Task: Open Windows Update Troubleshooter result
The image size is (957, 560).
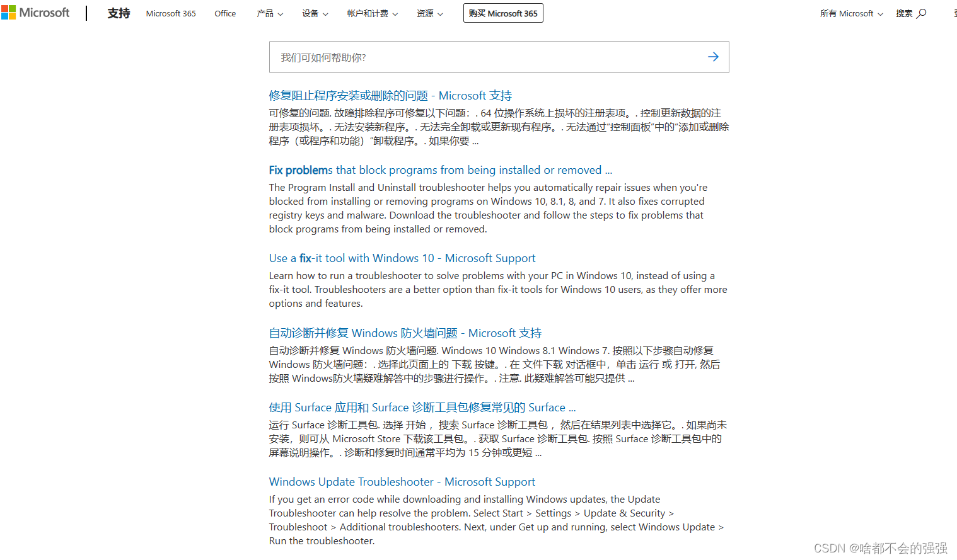Action: click(x=402, y=482)
